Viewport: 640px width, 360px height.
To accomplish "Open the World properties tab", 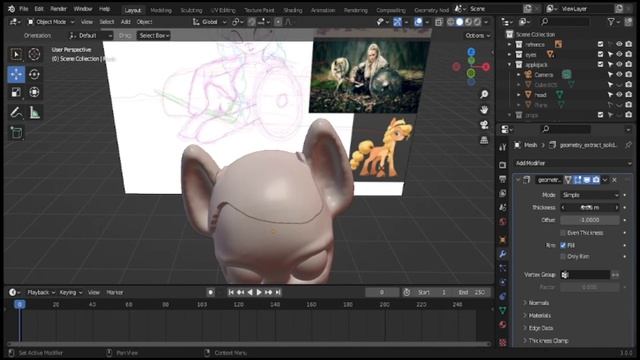I will (503, 222).
